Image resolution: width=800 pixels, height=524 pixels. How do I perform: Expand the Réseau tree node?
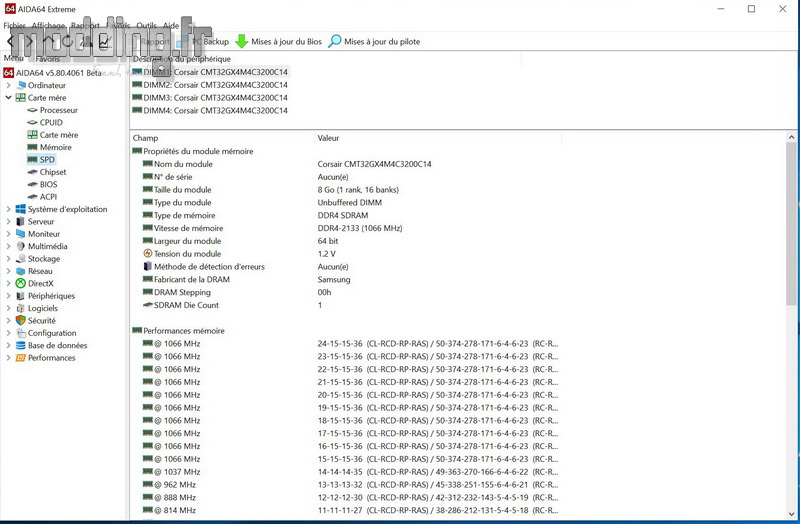click(x=8, y=271)
